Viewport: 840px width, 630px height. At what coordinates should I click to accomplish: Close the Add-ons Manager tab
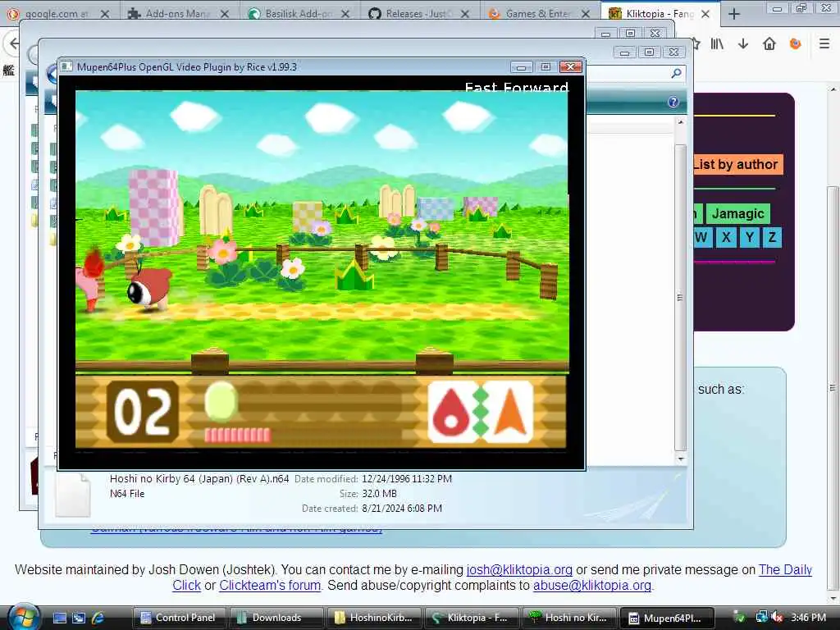(225, 14)
